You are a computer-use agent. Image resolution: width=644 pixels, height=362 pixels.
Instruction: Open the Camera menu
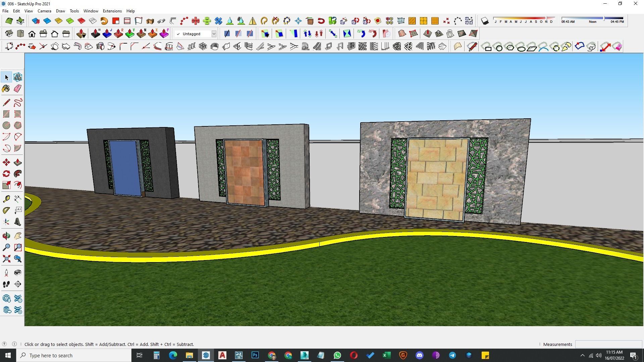(44, 11)
